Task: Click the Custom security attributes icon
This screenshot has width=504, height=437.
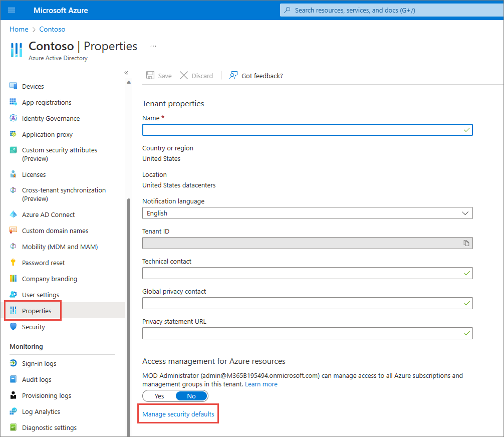Action: click(13, 150)
